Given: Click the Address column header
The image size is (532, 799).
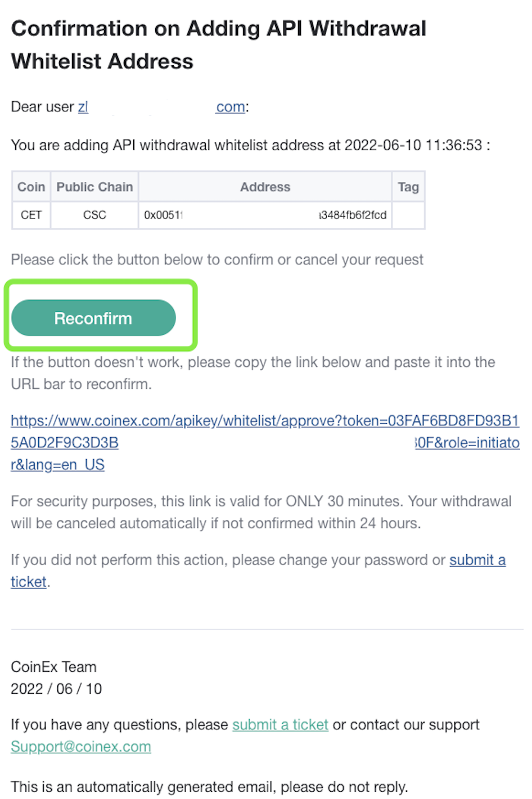Looking at the screenshot, I should [265, 187].
